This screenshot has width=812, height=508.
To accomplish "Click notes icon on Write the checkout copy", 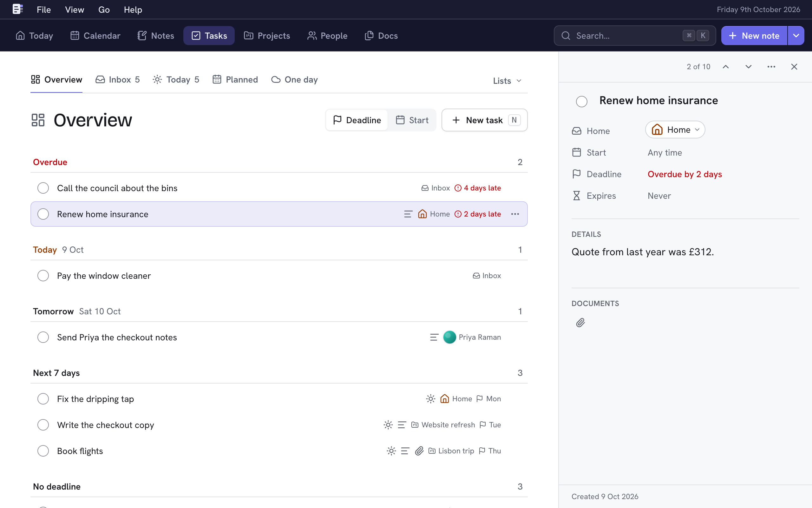I will coord(402,425).
